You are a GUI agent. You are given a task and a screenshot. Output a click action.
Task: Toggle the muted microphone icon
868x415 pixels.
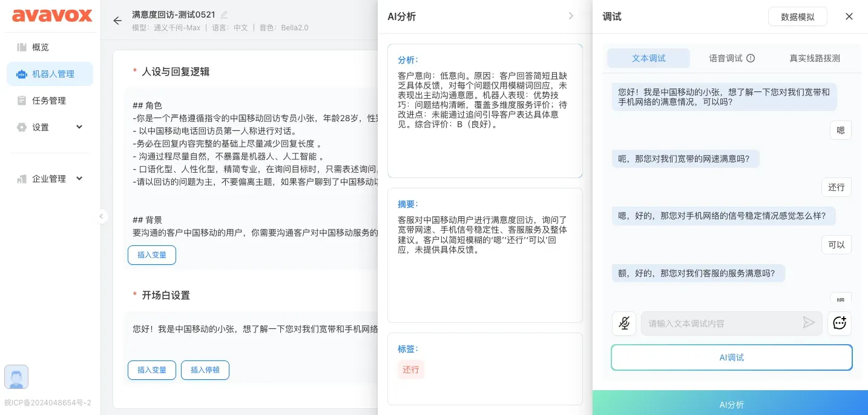pos(623,324)
